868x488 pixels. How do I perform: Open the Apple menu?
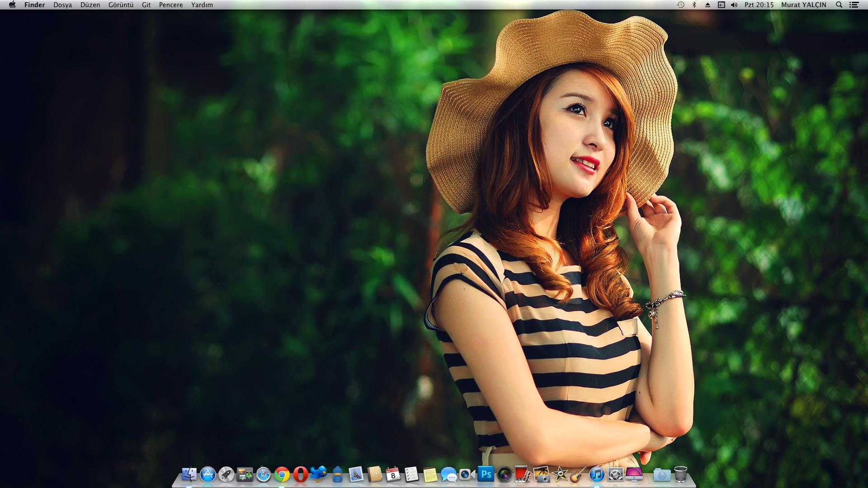[x=12, y=5]
